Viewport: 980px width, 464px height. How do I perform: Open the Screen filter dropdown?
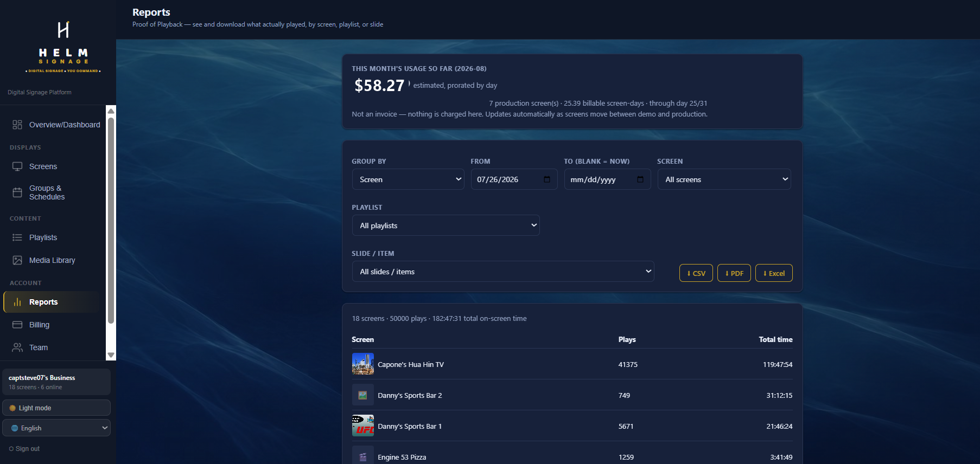click(x=724, y=179)
